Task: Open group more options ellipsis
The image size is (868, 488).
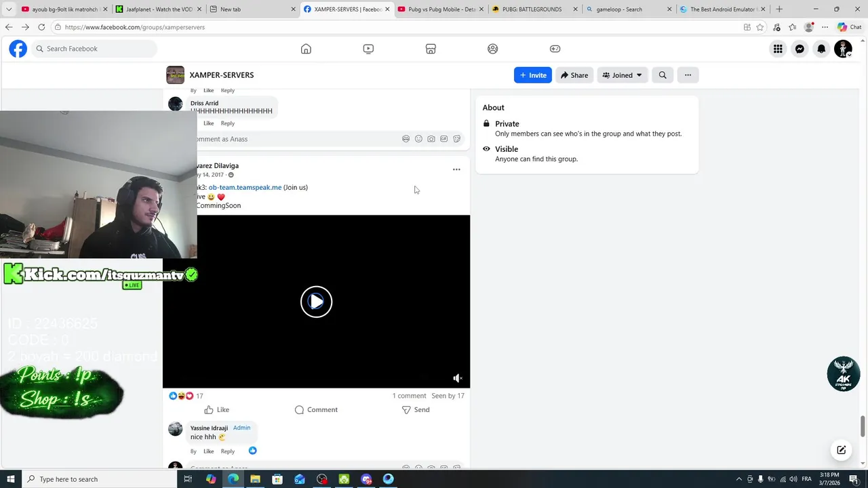Action: point(688,75)
